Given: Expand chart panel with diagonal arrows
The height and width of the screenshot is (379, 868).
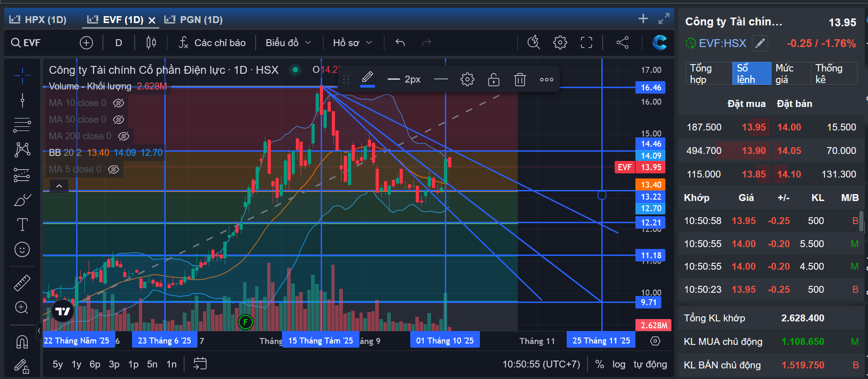Looking at the screenshot, I should pyautogui.click(x=664, y=18).
